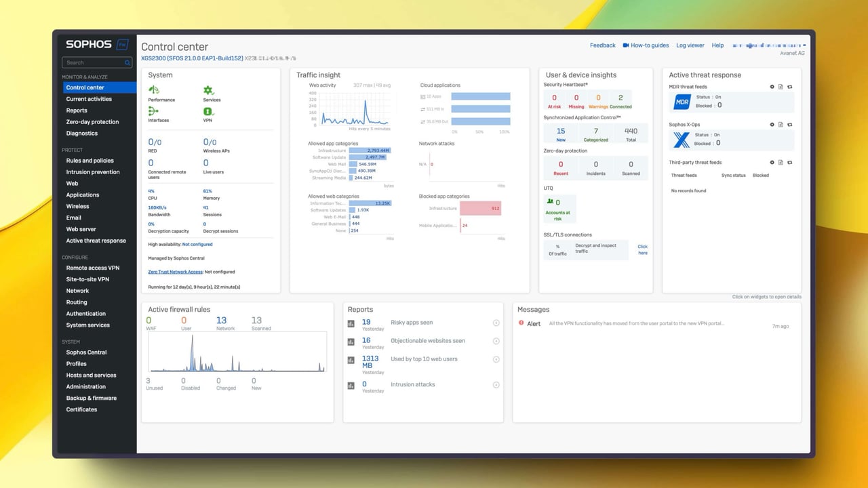Open the Sophos X-Ops log document icon
This screenshot has height=488, width=868.
click(x=781, y=125)
